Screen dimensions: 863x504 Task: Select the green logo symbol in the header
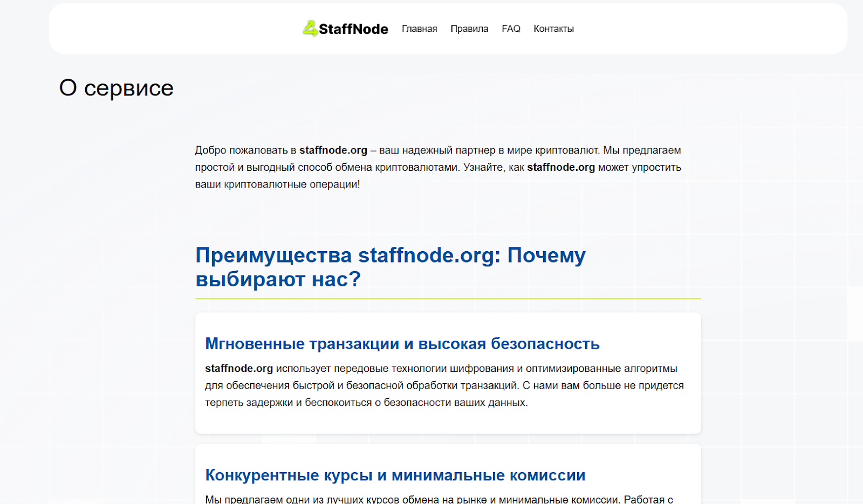[x=310, y=29]
